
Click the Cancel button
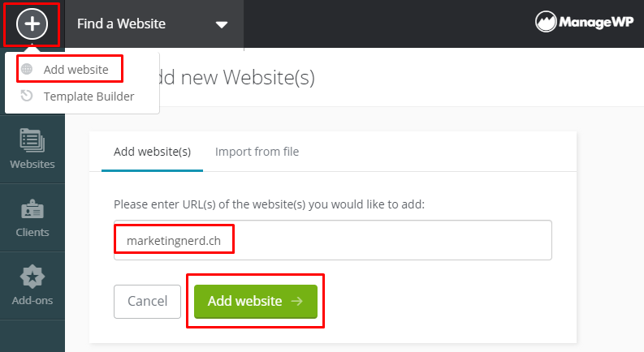[x=148, y=302]
